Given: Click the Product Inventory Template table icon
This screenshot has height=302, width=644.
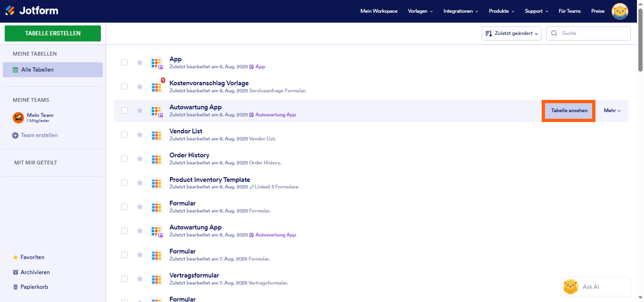Looking at the screenshot, I should [157, 183].
